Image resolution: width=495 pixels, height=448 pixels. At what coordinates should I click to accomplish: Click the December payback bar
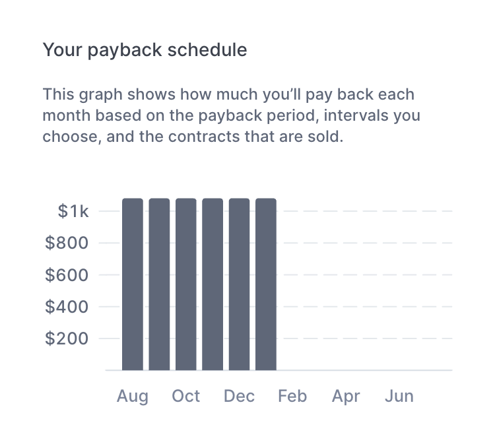coord(239,284)
